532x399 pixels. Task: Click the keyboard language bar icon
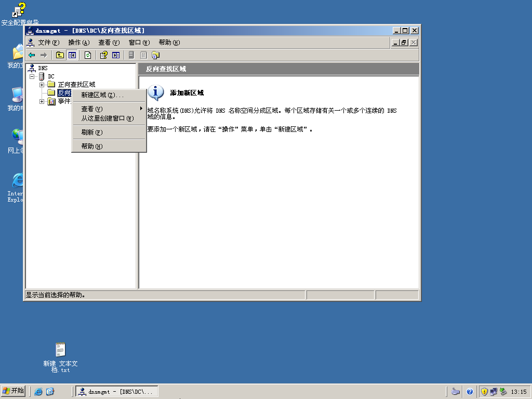pyautogui.click(x=455, y=392)
